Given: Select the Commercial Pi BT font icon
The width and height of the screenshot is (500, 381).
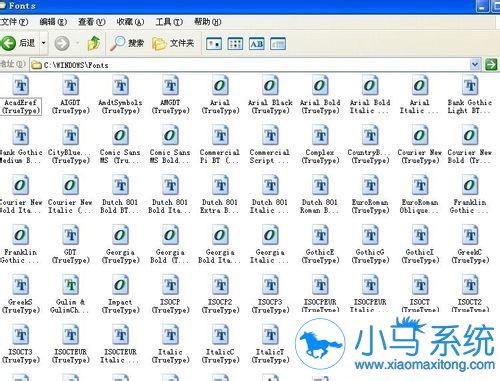Looking at the screenshot, I should (x=220, y=135).
